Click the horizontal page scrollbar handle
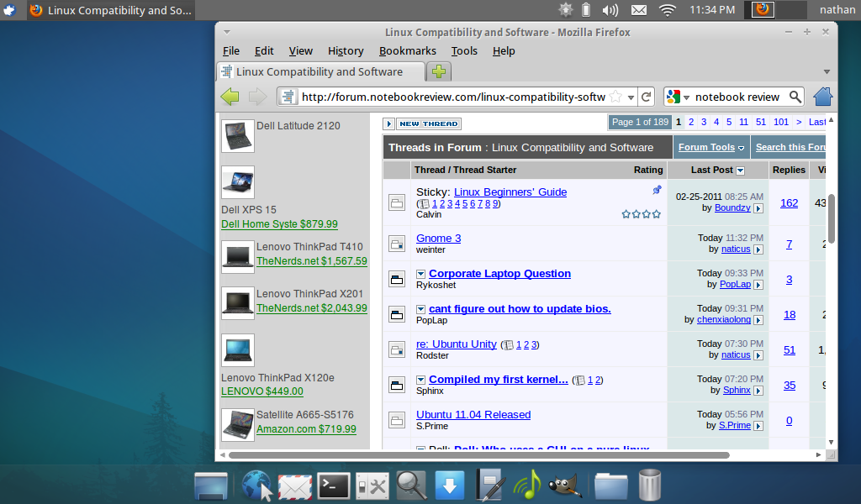861x504 pixels. click(478, 455)
